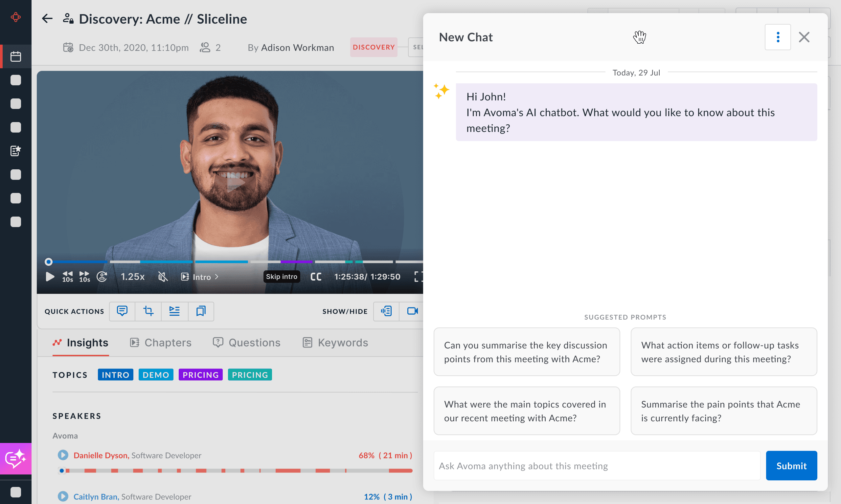Screen dimensions: 841x504
Task: Open the 1.25x playback speed menu
Action: click(133, 277)
